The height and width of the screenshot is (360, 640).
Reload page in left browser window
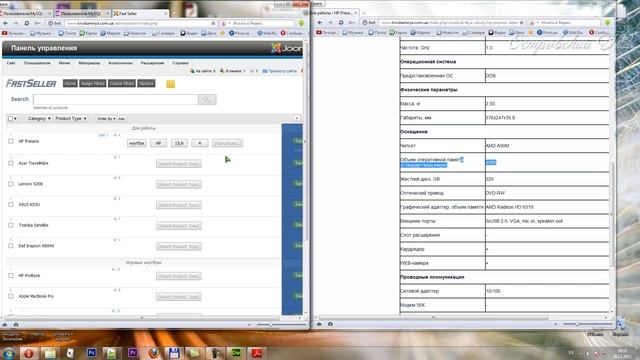pyautogui.click(x=27, y=23)
